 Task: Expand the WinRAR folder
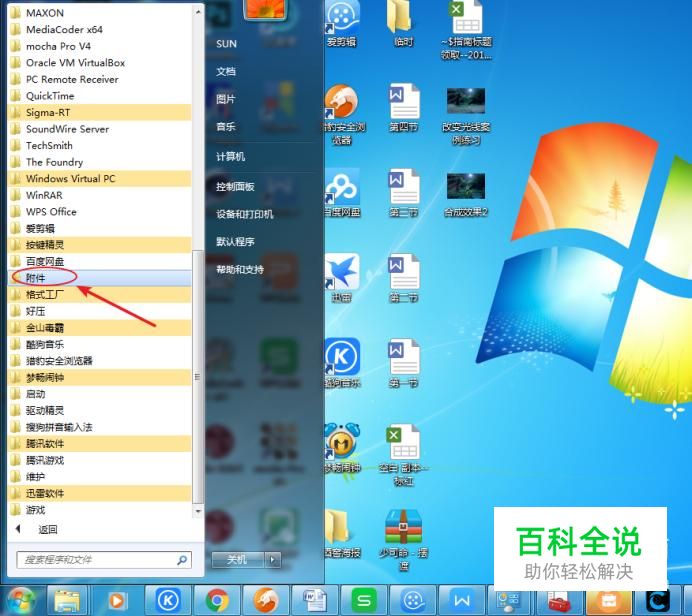(x=100, y=195)
